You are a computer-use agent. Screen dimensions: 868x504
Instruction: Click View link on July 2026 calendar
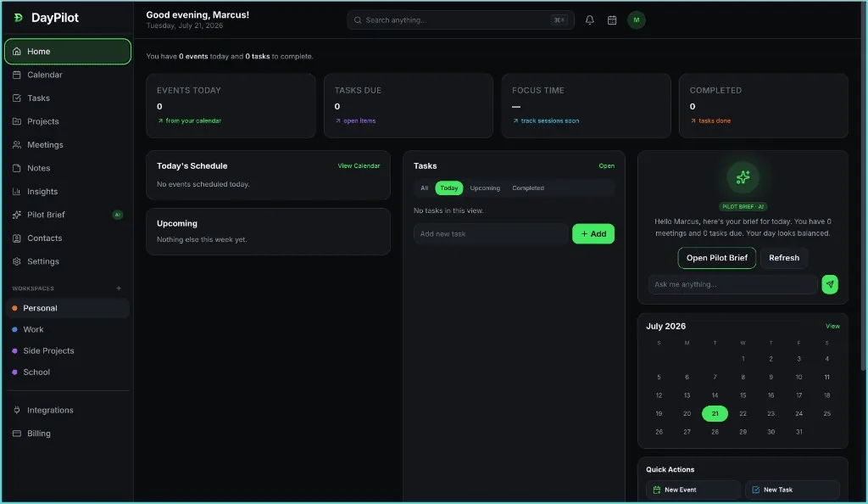tap(832, 327)
